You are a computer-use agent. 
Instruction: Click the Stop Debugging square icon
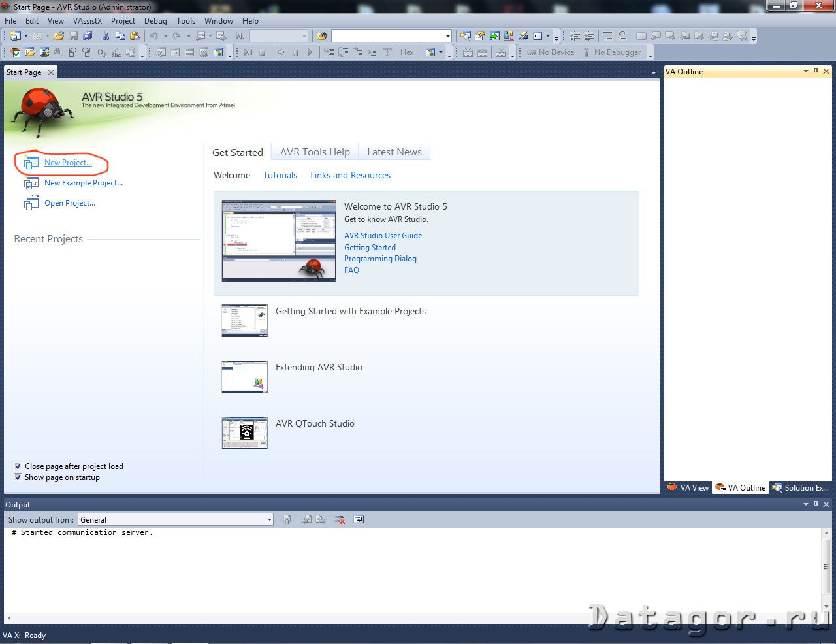(262, 52)
